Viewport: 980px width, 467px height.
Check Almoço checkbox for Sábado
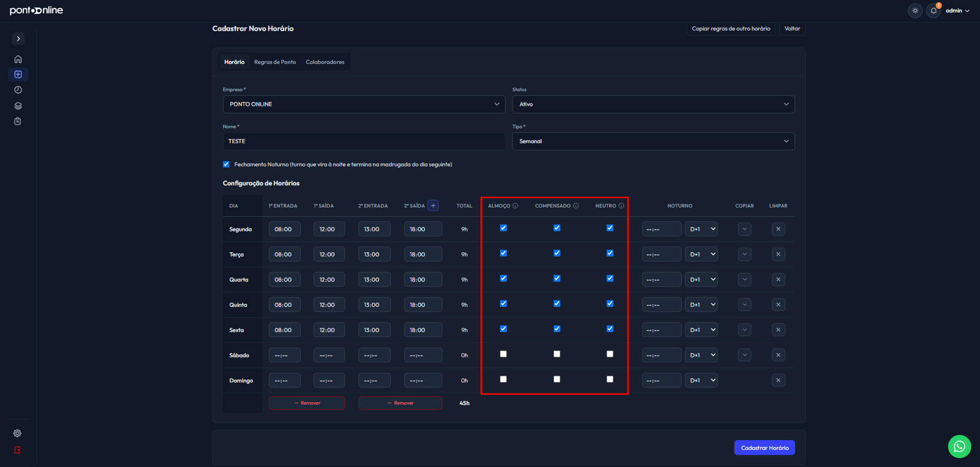click(x=503, y=354)
